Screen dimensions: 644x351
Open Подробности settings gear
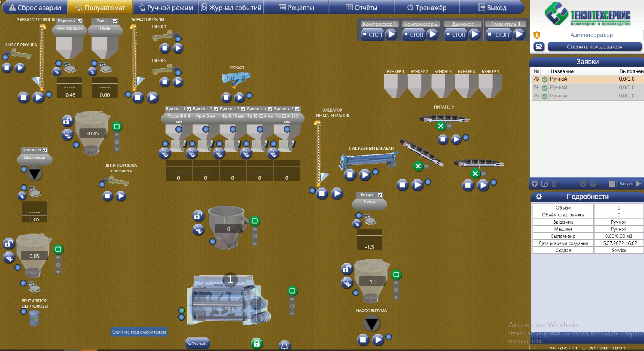coord(539,197)
